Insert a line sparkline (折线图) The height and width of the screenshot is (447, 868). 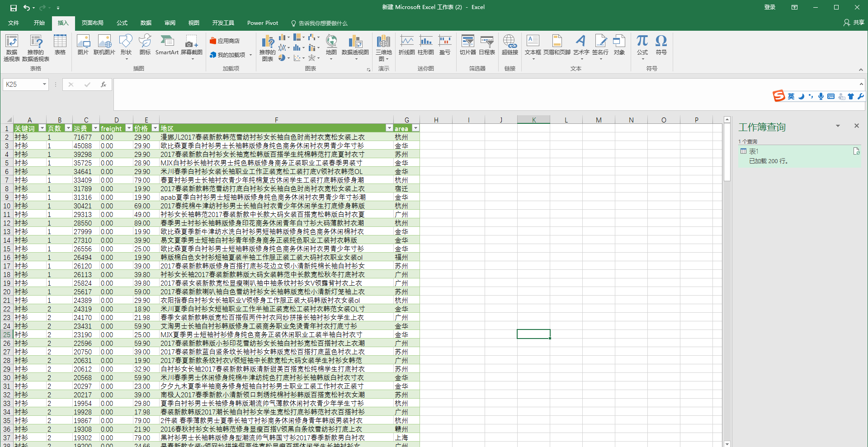pos(407,45)
